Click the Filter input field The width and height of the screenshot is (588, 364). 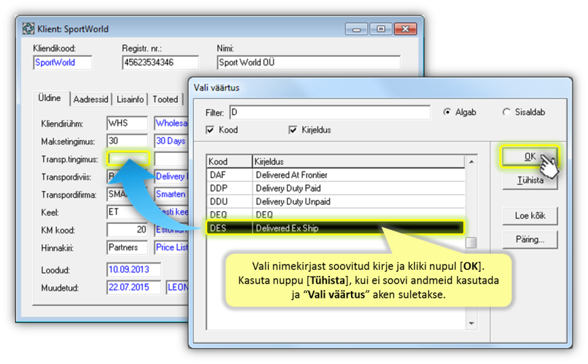(x=329, y=112)
